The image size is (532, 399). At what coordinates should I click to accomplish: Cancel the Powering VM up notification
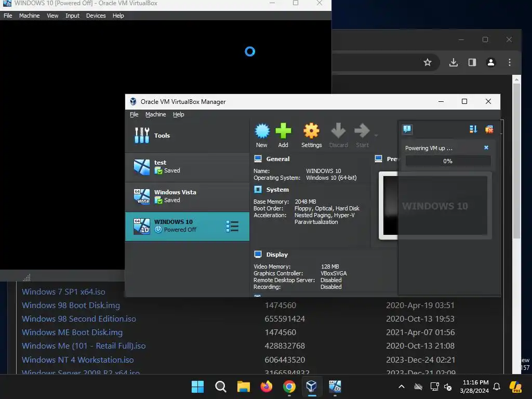(x=486, y=148)
